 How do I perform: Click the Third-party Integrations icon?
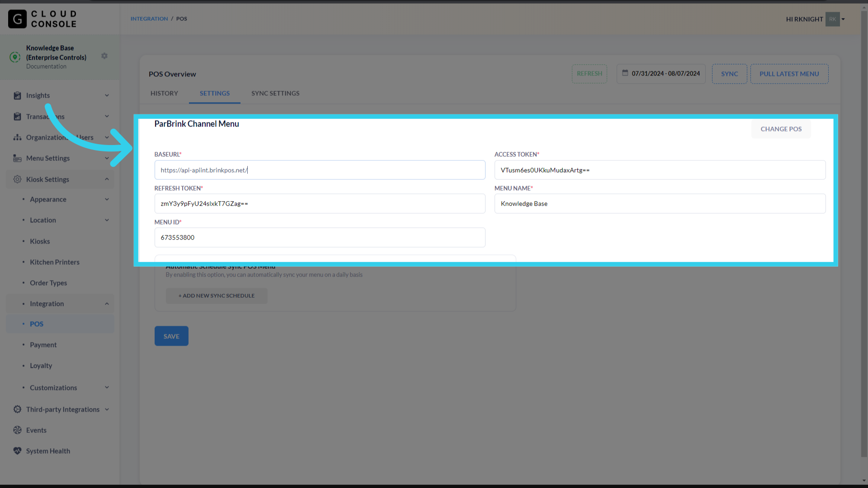pos(17,409)
